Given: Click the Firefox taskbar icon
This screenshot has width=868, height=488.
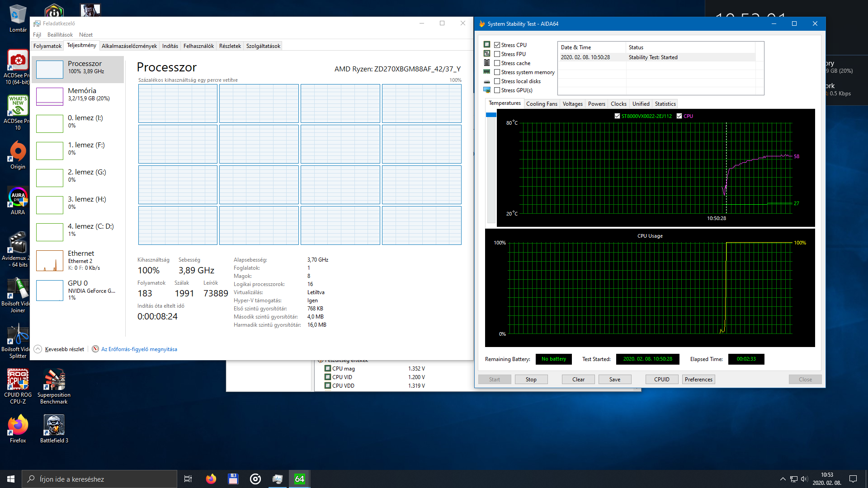Looking at the screenshot, I should pos(211,479).
